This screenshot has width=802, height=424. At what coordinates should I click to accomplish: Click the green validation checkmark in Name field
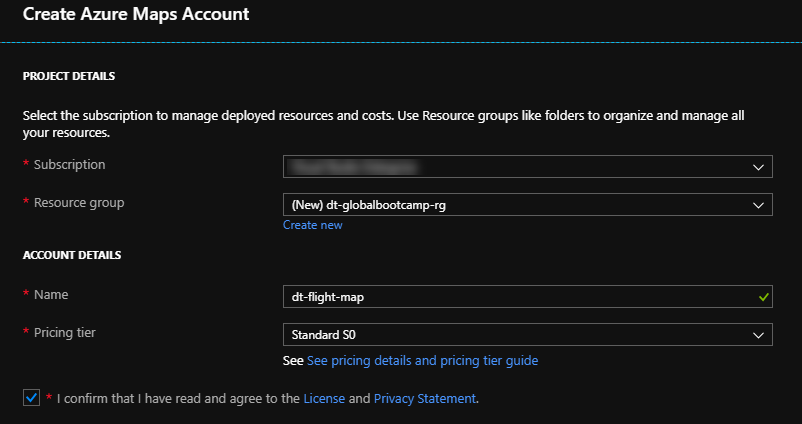[x=764, y=296]
